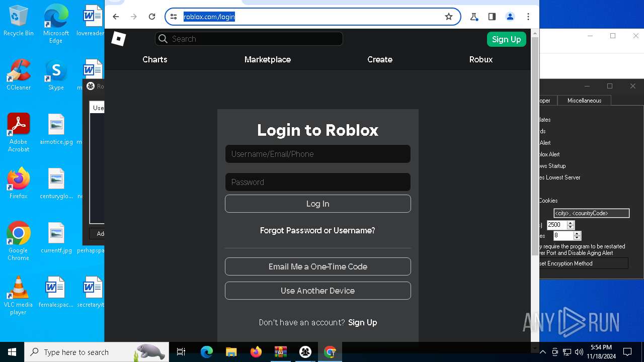Click Chrome's forward arrow button
The width and height of the screenshot is (644, 362).
(x=134, y=17)
